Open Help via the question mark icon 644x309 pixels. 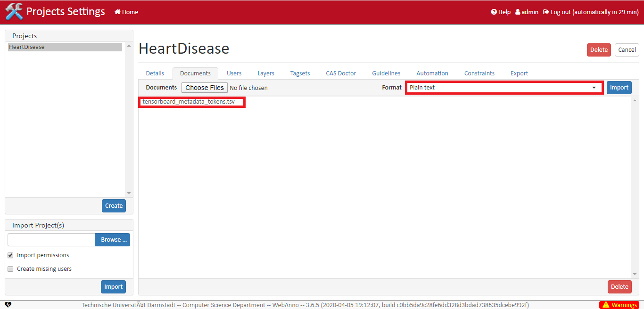tap(494, 12)
